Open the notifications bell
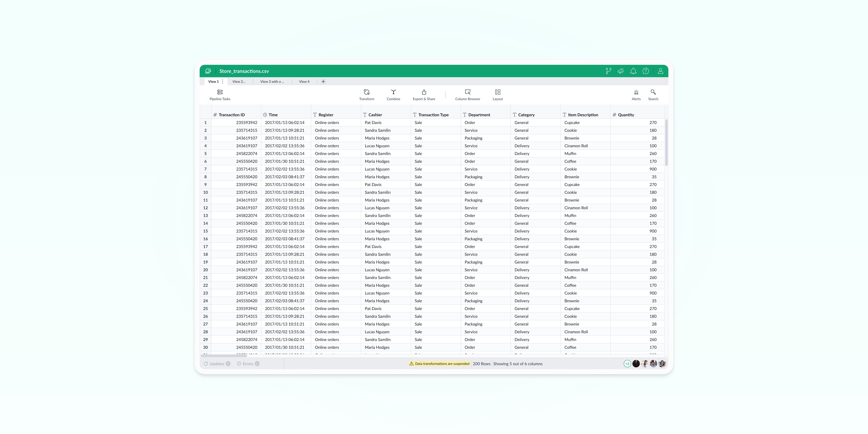Image resolution: width=868 pixels, height=434 pixels. coord(633,71)
